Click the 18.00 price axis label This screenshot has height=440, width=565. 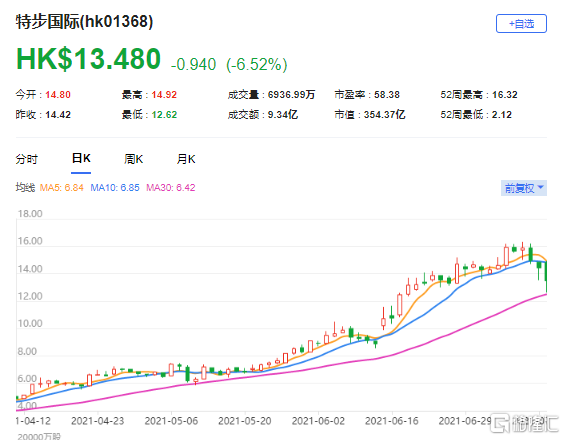pyautogui.click(x=30, y=214)
